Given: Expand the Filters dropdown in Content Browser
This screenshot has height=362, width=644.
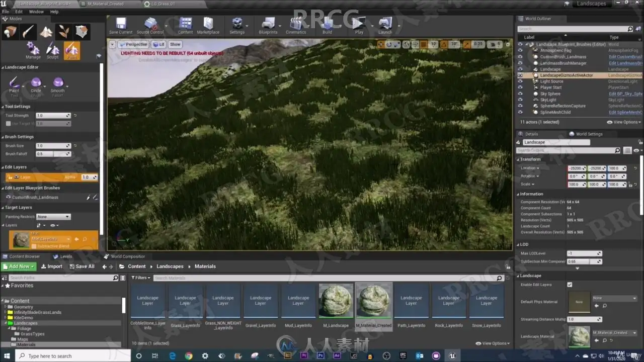Looking at the screenshot, I should pos(141,278).
